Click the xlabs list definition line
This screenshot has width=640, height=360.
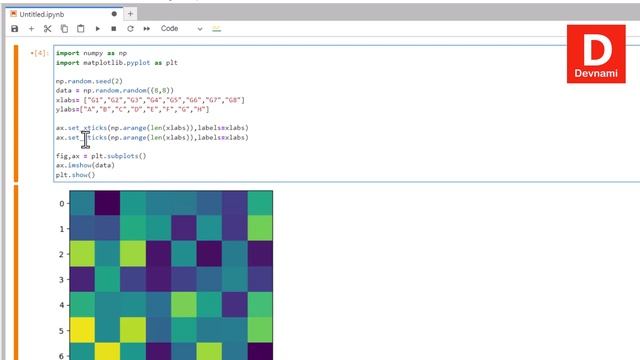point(150,100)
